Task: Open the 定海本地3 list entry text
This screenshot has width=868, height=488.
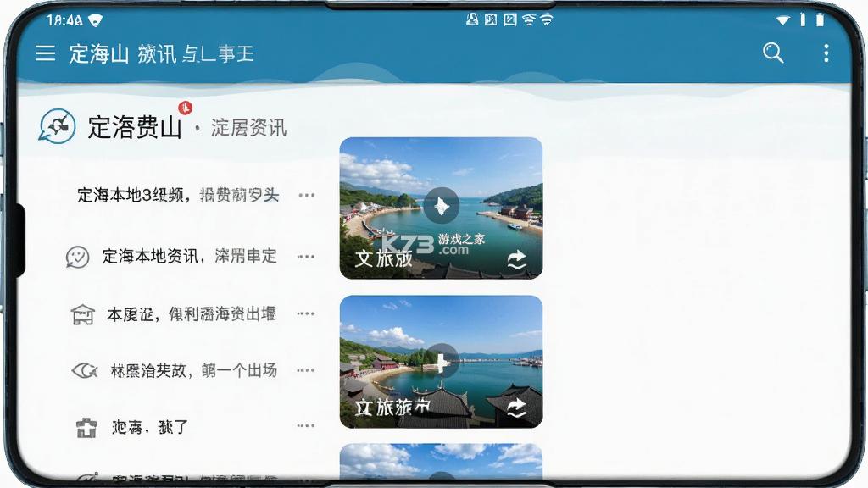Action: pyautogui.click(x=178, y=195)
